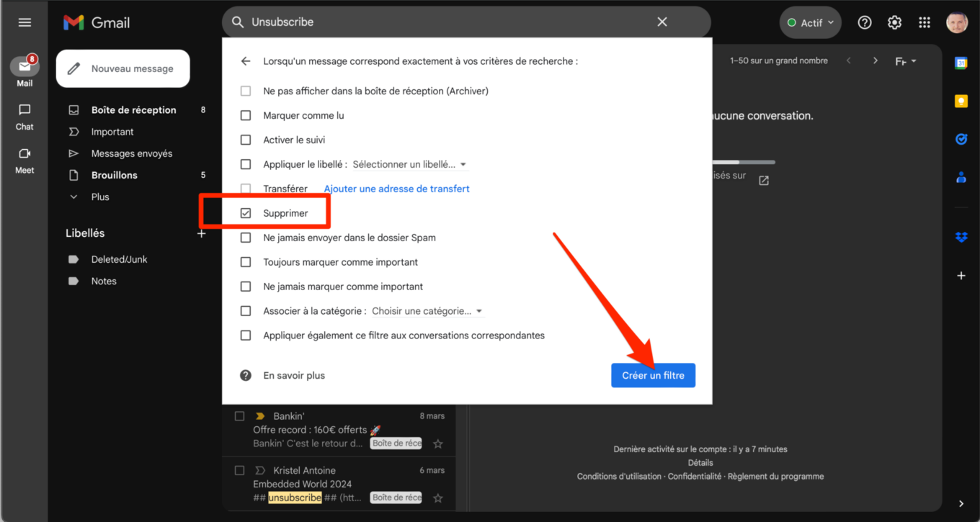Screen dimensions: 980x522
Task: Star the Bankin' email
Action: [438, 444]
